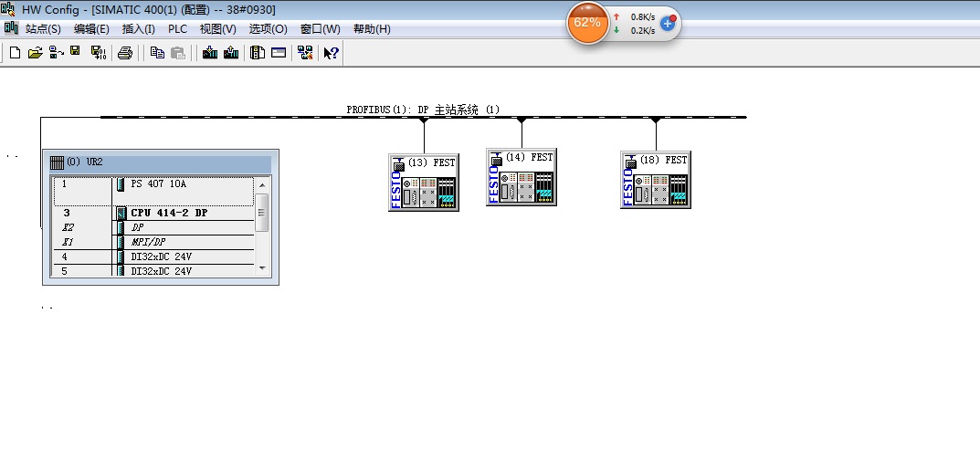
Task: Select the FESTO slave device at address 13
Action: coord(424,182)
